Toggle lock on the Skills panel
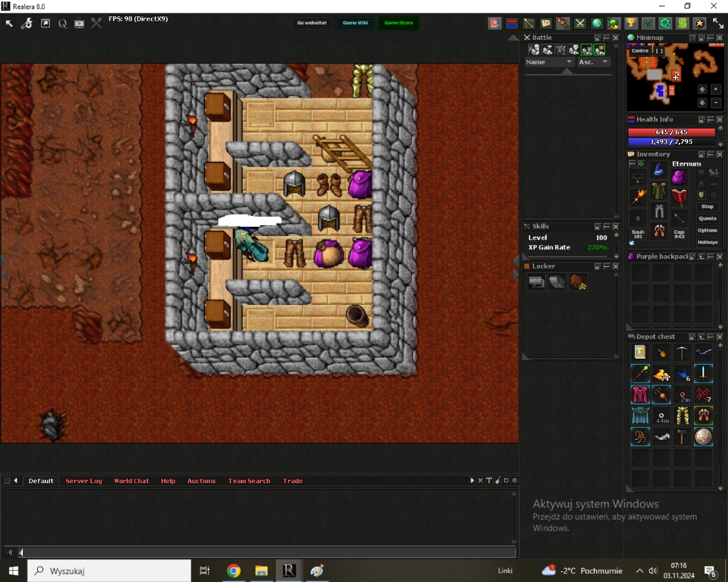Viewport: 728px width, 582px height. point(598,227)
